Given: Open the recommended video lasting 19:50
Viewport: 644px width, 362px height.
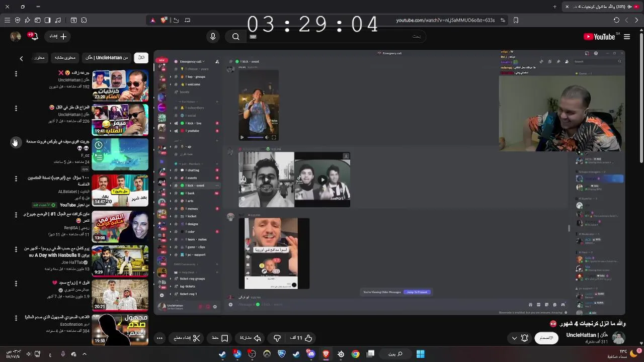Looking at the screenshot, I should pyautogui.click(x=120, y=329).
